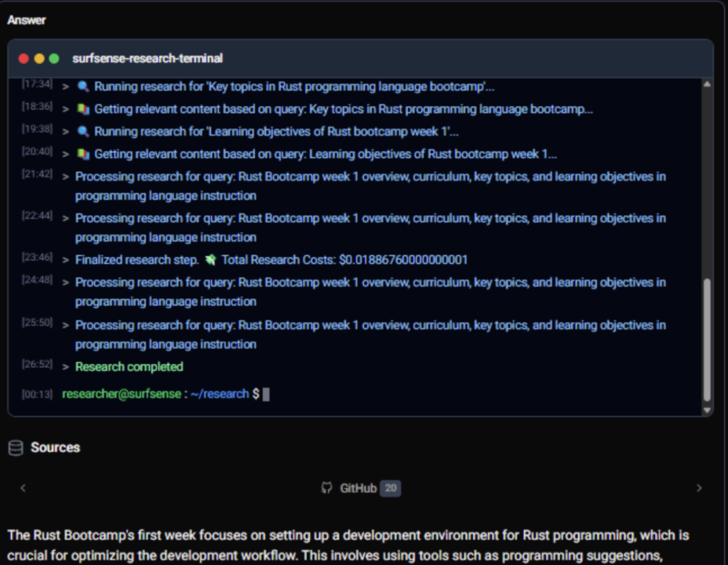Viewport: 728px width, 565px height.
Task: Click the books icon on the 18:36 log line
Action: click(x=83, y=109)
